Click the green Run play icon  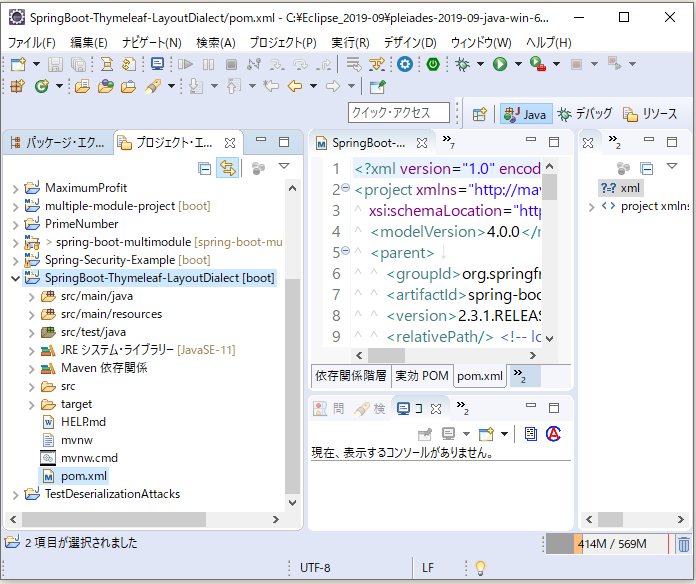(x=500, y=64)
